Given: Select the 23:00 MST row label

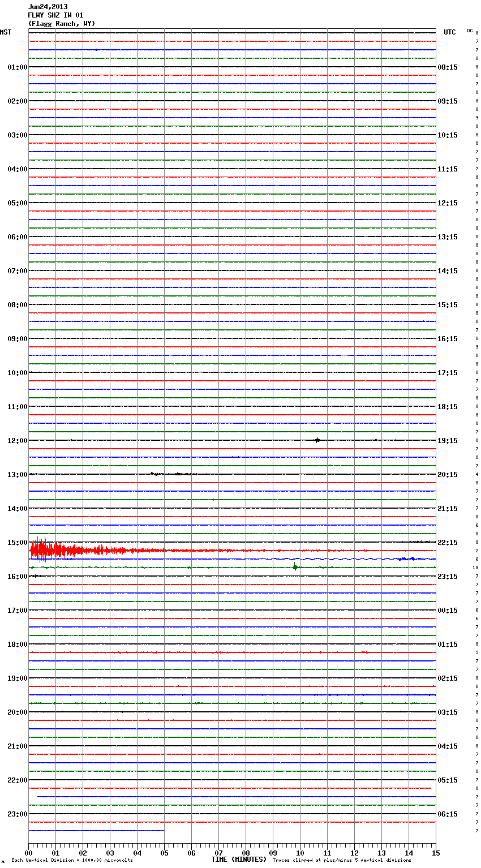Looking at the screenshot, I should point(18,814).
